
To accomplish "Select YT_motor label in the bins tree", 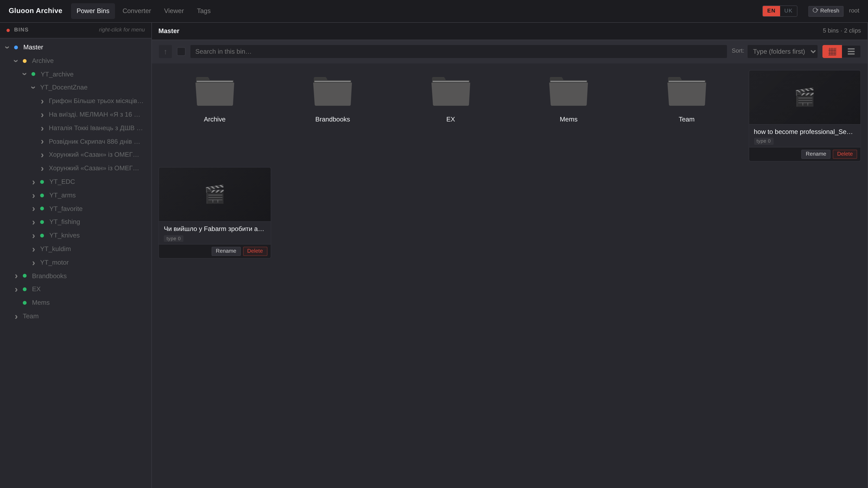I will pos(54,262).
